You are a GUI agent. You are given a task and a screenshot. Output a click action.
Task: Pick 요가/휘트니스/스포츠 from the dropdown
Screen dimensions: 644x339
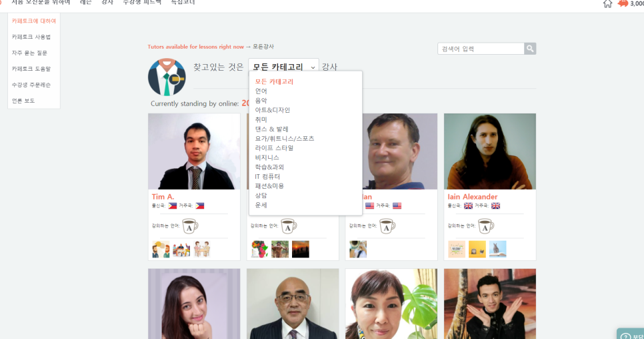click(284, 138)
